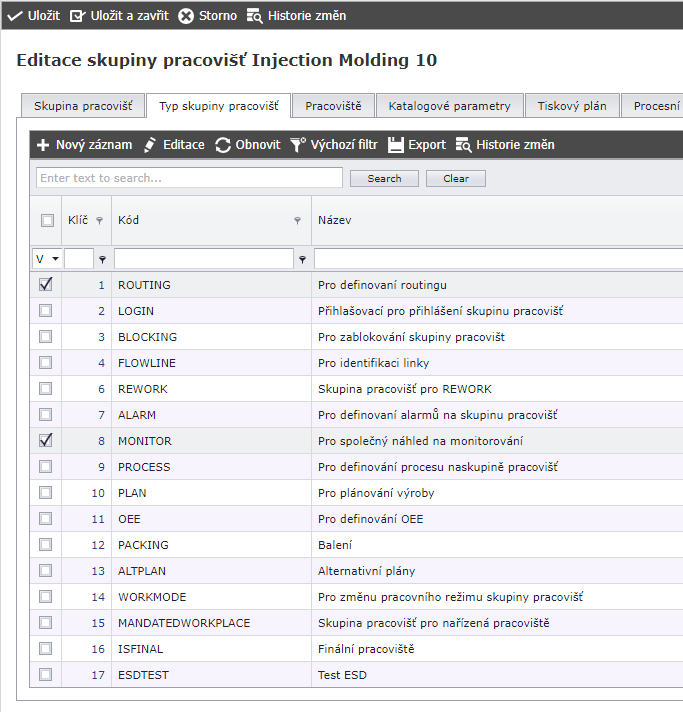This screenshot has height=712, width=683.
Task: Open the Klíč column filter menu
Action: tap(99, 220)
